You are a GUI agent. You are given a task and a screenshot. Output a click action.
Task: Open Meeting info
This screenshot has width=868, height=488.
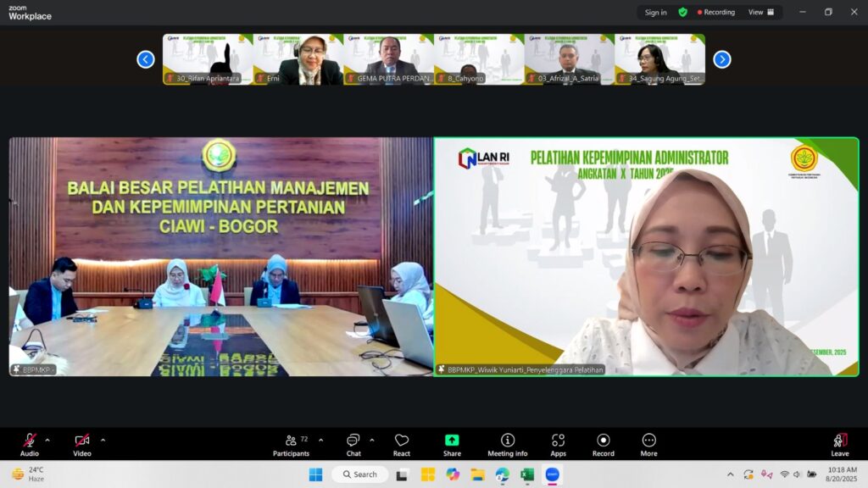tap(507, 445)
